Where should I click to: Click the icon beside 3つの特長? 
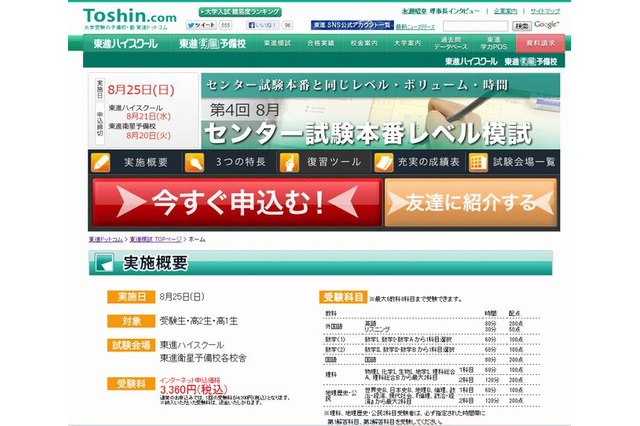click(x=194, y=162)
